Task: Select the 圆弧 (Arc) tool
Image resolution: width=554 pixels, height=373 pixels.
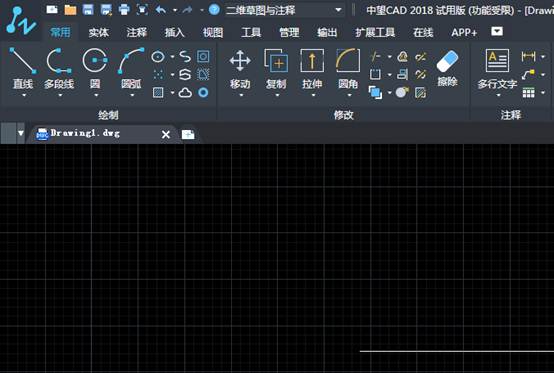Action: pyautogui.click(x=131, y=69)
